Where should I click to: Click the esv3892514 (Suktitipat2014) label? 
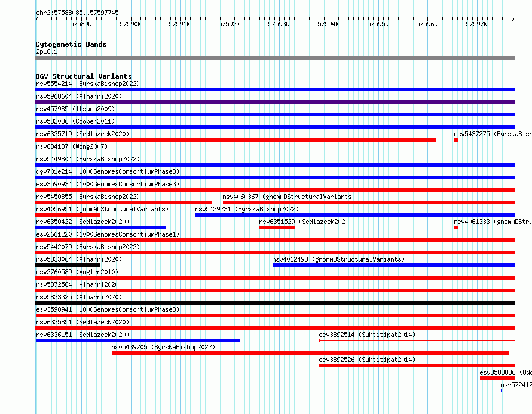(367, 335)
